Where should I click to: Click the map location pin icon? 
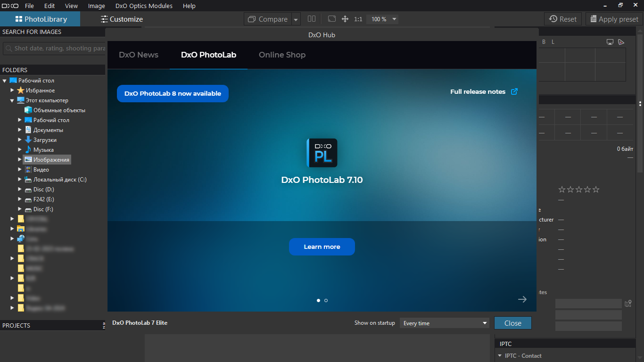[x=628, y=304]
